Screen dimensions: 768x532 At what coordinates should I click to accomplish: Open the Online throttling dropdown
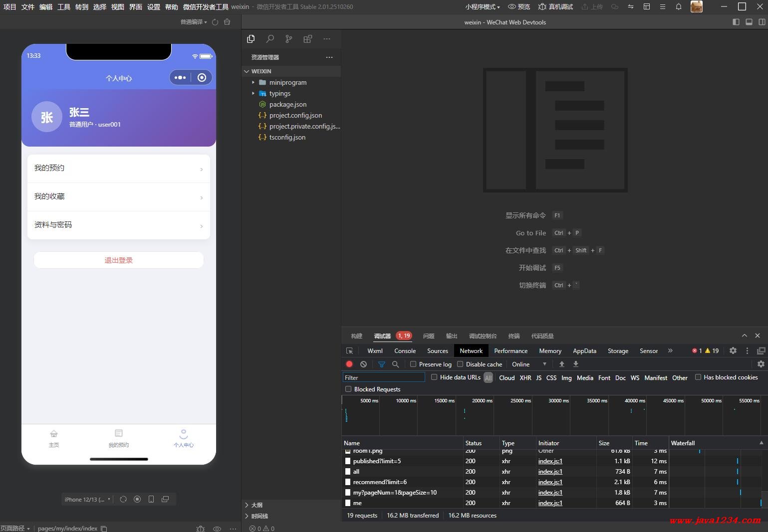(529, 364)
